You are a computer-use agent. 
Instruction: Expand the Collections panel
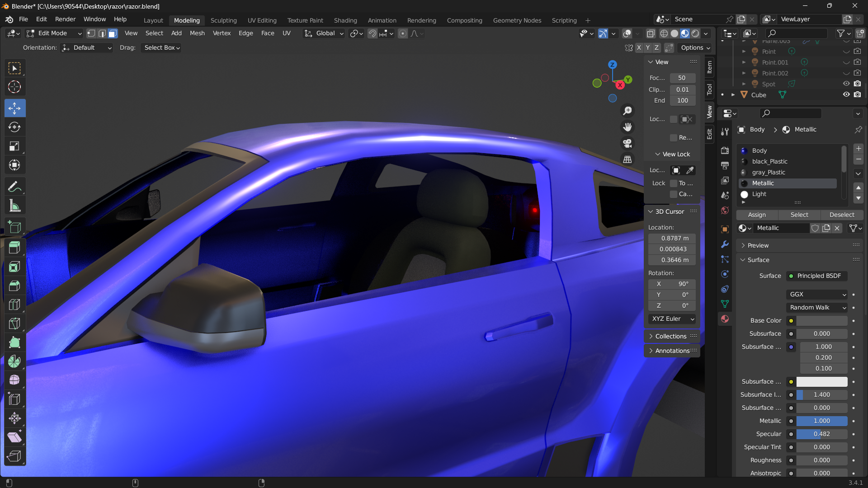point(671,336)
